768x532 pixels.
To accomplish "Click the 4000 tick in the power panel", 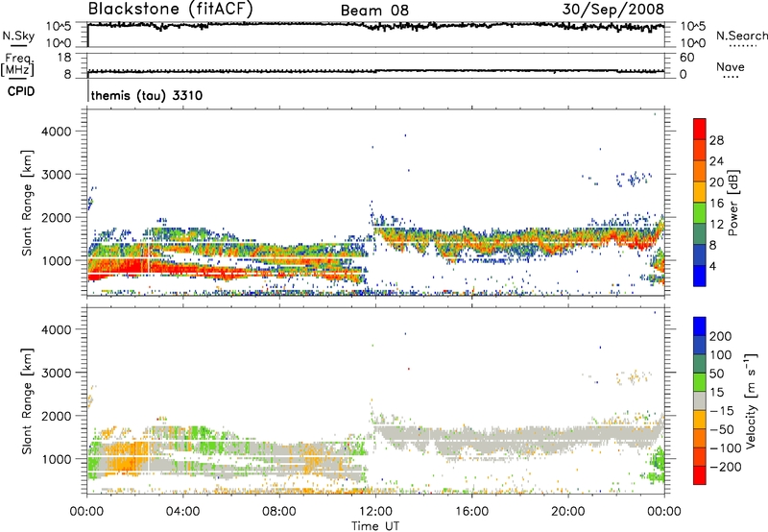I will [x=57, y=132].
